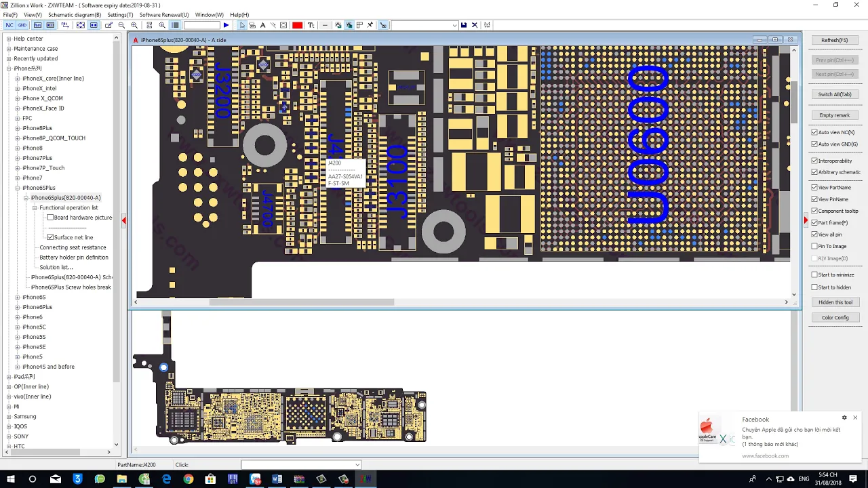The height and width of the screenshot is (488, 868).
Task: Toggle the NC toolbar button
Action: pyautogui.click(x=9, y=25)
